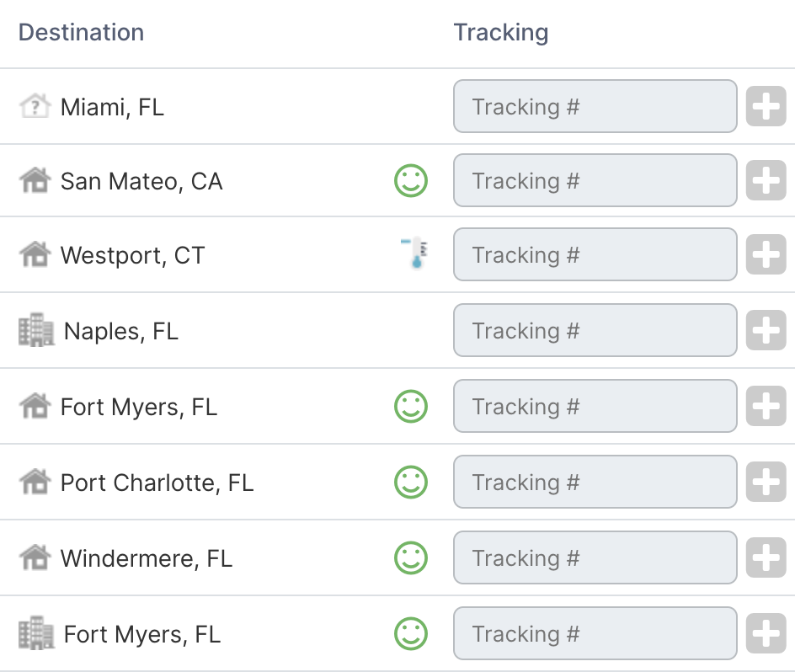
Task: Add tracking number for Miami with plus button
Action: tap(766, 107)
